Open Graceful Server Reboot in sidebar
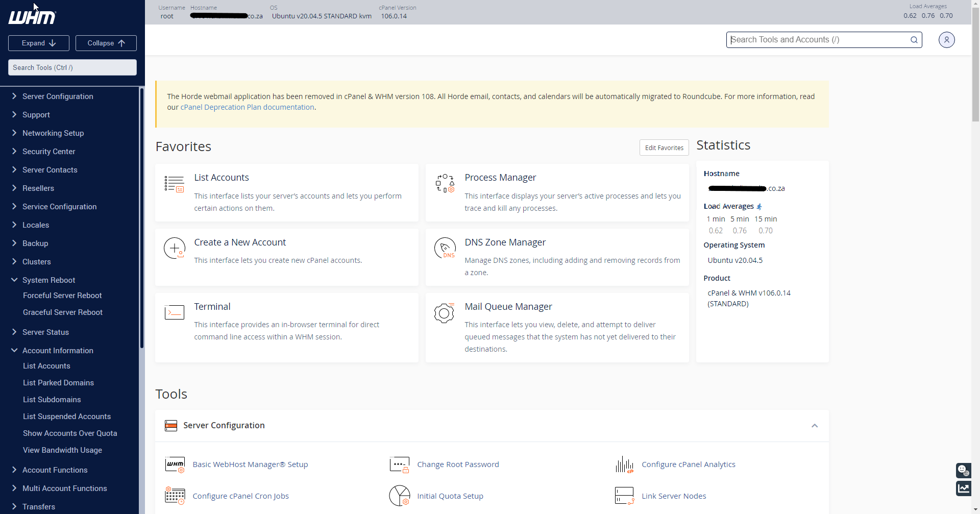Image resolution: width=980 pixels, height=514 pixels. coord(63,312)
